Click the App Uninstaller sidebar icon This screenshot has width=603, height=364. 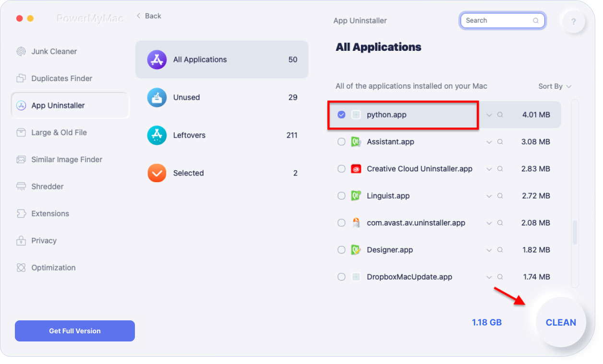[21, 106]
